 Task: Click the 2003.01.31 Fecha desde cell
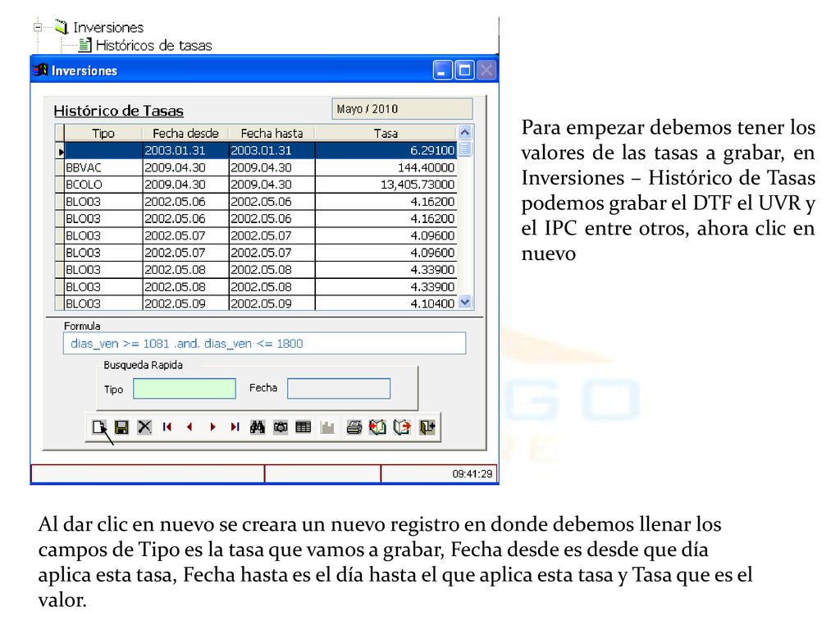point(186,151)
